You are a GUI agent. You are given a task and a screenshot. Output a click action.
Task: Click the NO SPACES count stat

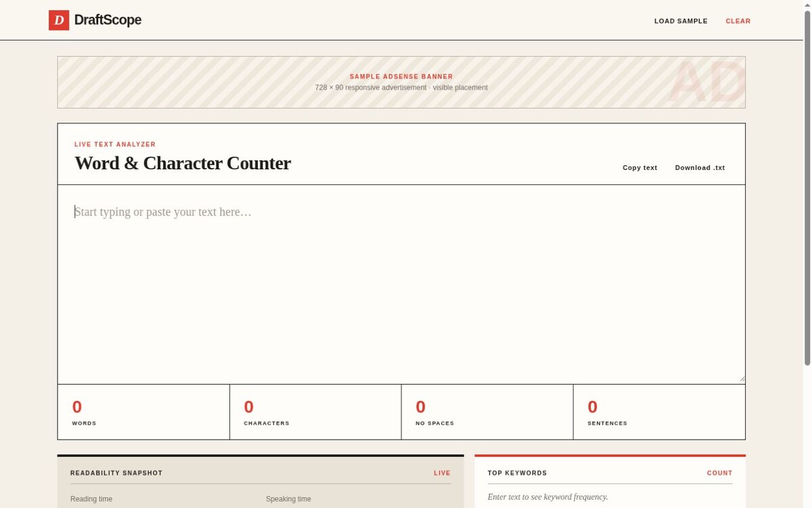pos(487,412)
